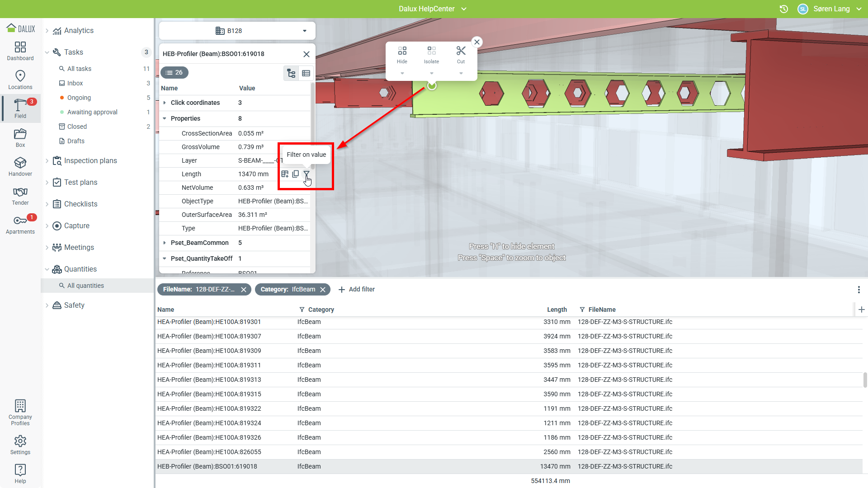868x488 pixels.
Task: Click the properties panel vertical scrollbar
Action: pyautogui.click(x=312, y=127)
